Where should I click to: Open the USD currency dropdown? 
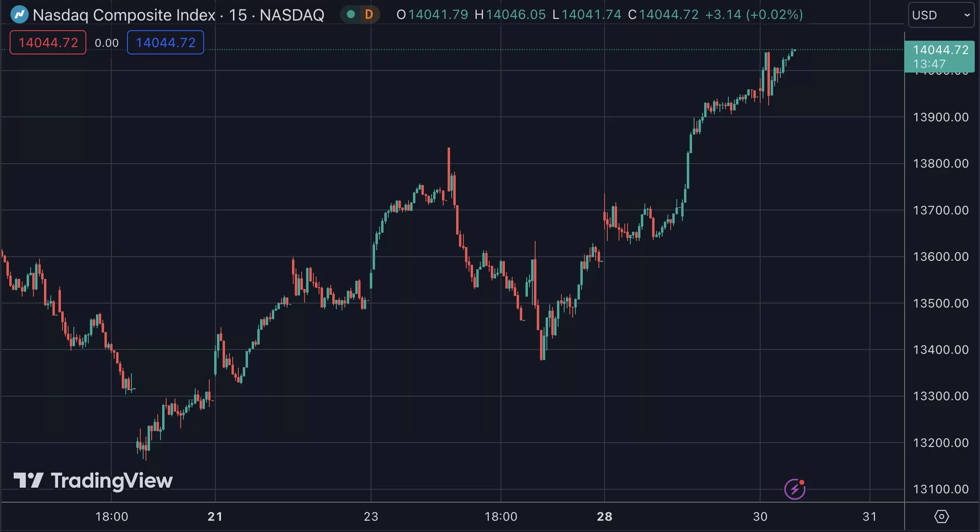click(941, 15)
